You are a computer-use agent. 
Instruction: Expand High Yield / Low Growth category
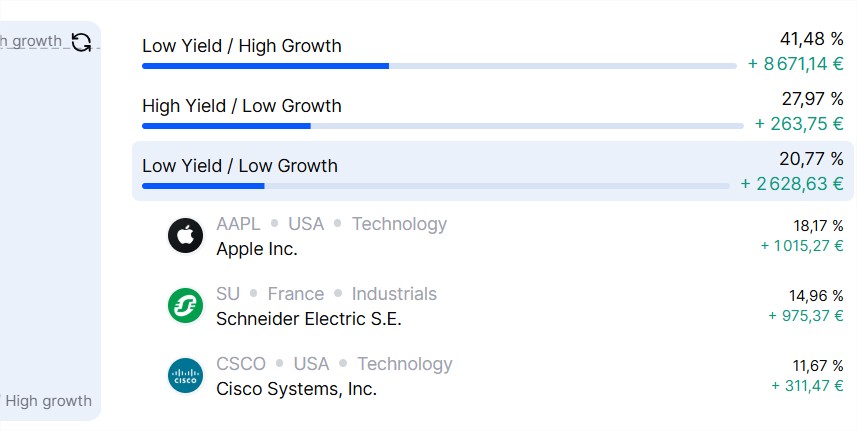492,112
